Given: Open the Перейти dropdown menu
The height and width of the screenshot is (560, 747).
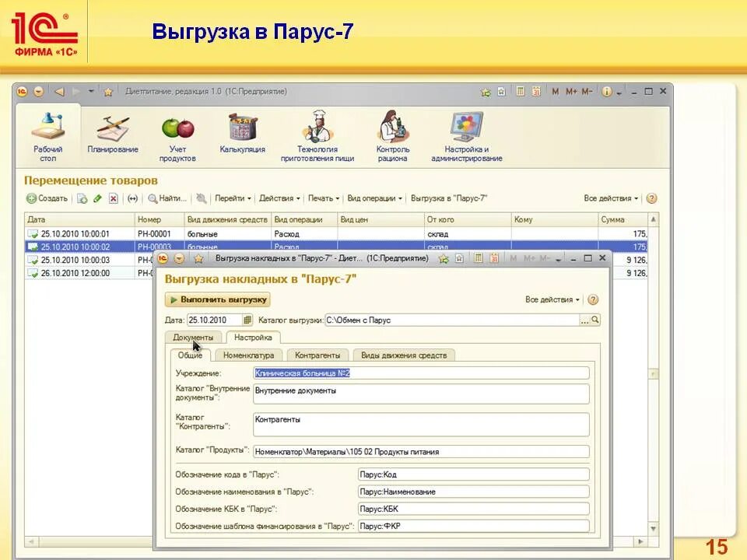Looking at the screenshot, I should 233,198.
